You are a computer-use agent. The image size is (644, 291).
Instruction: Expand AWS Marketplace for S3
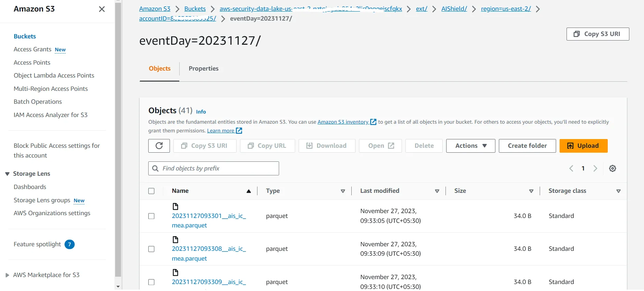(x=7, y=275)
